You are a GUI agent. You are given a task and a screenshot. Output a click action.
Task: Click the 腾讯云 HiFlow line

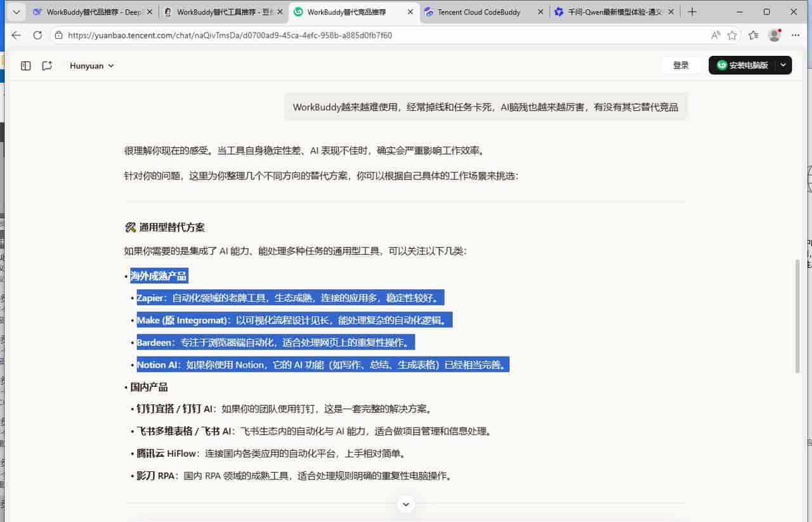(271, 453)
